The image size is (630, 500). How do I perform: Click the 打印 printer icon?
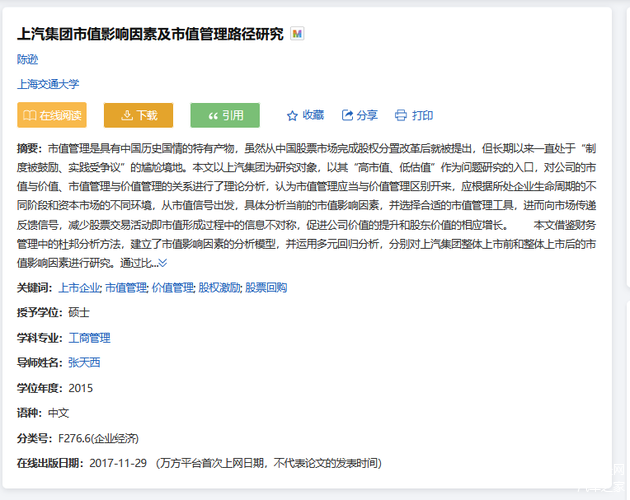[x=401, y=115]
